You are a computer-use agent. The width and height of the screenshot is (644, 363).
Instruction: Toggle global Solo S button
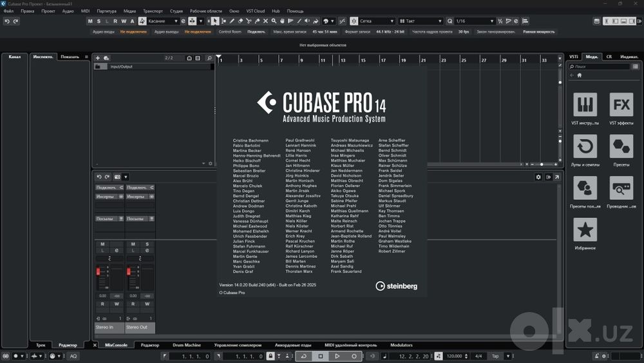click(x=99, y=21)
